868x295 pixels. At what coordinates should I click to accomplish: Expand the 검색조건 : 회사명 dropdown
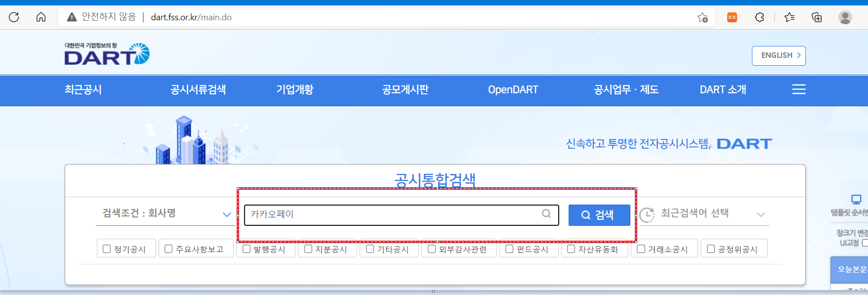(x=165, y=214)
